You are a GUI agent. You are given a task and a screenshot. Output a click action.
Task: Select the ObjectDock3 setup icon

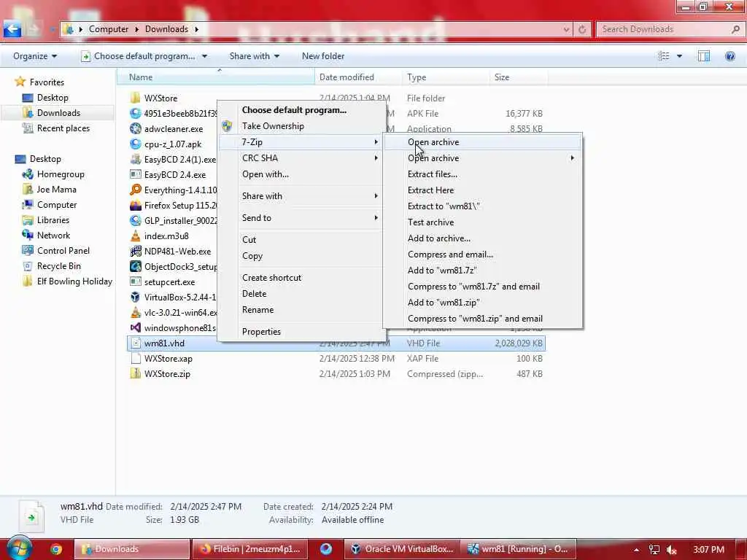(x=135, y=266)
